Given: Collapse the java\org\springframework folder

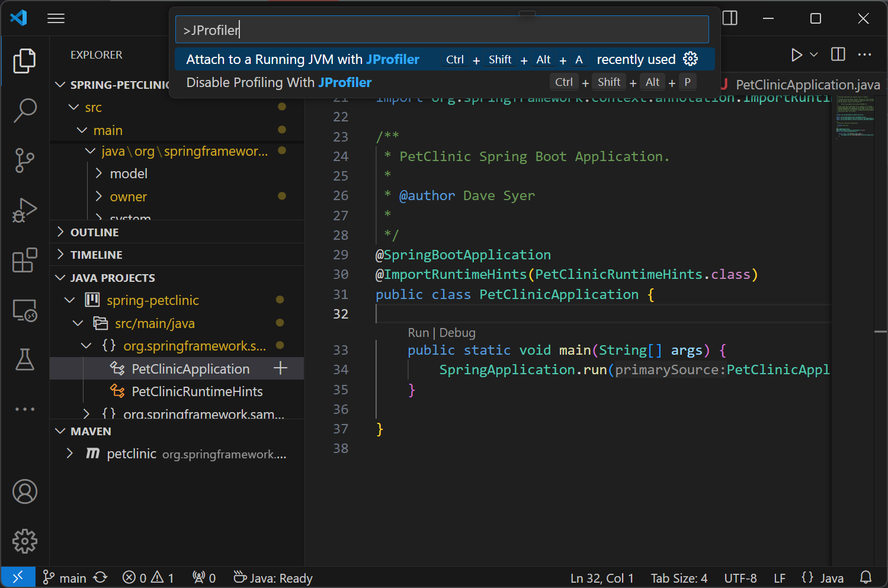Looking at the screenshot, I should (90, 152).
